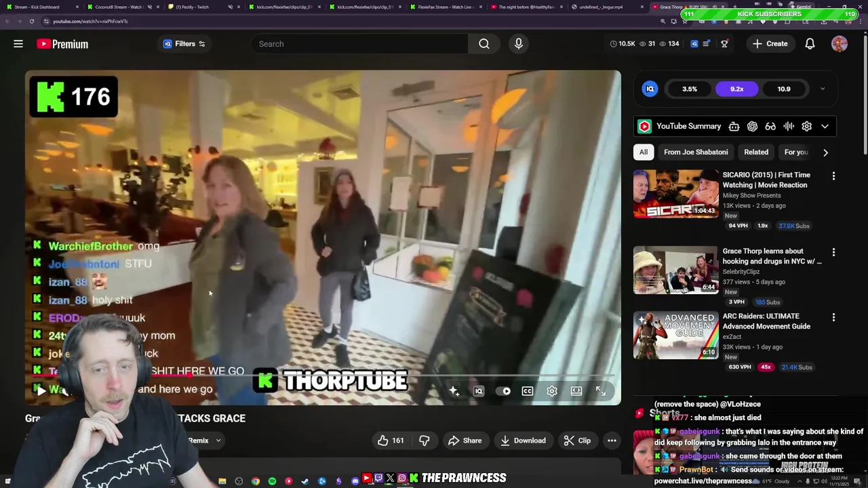Open Steam from the taskbar
The width and height of the screenshot is (868, 488).
point(305,481)
